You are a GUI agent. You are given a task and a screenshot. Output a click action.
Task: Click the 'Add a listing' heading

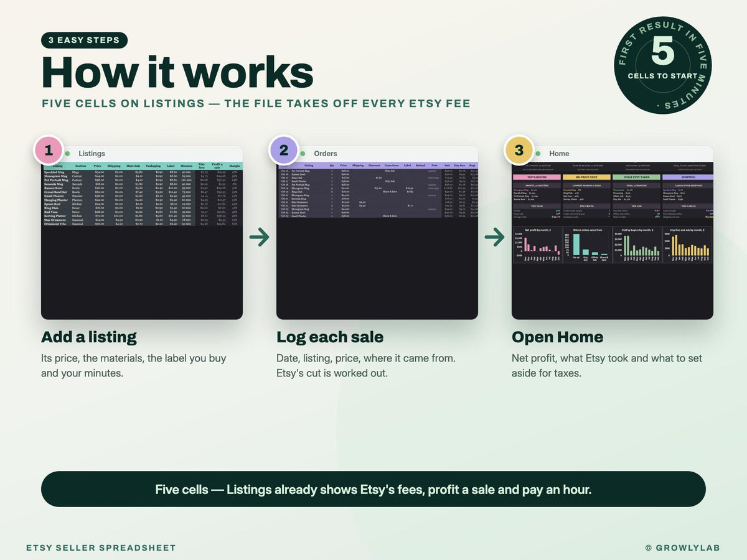point(89,337)
